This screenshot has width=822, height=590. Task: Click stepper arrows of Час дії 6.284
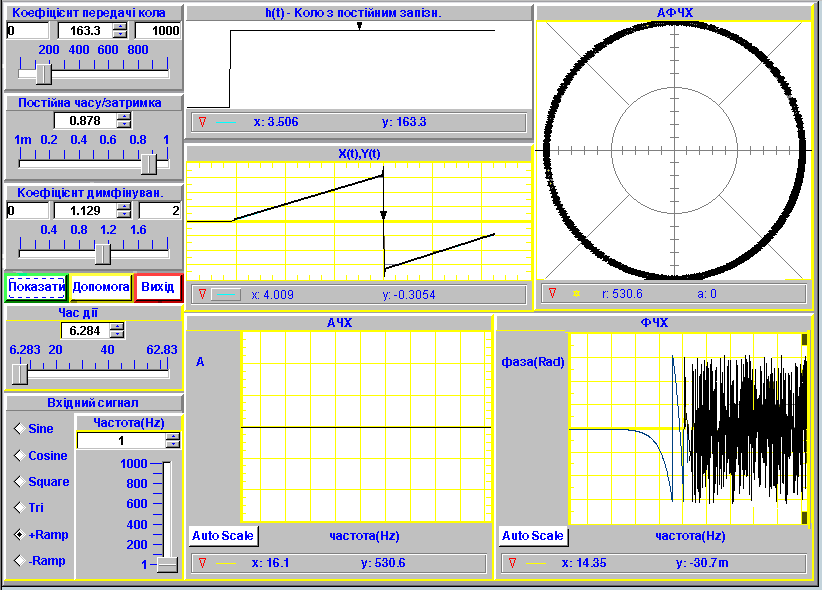(x=117, y=330)
